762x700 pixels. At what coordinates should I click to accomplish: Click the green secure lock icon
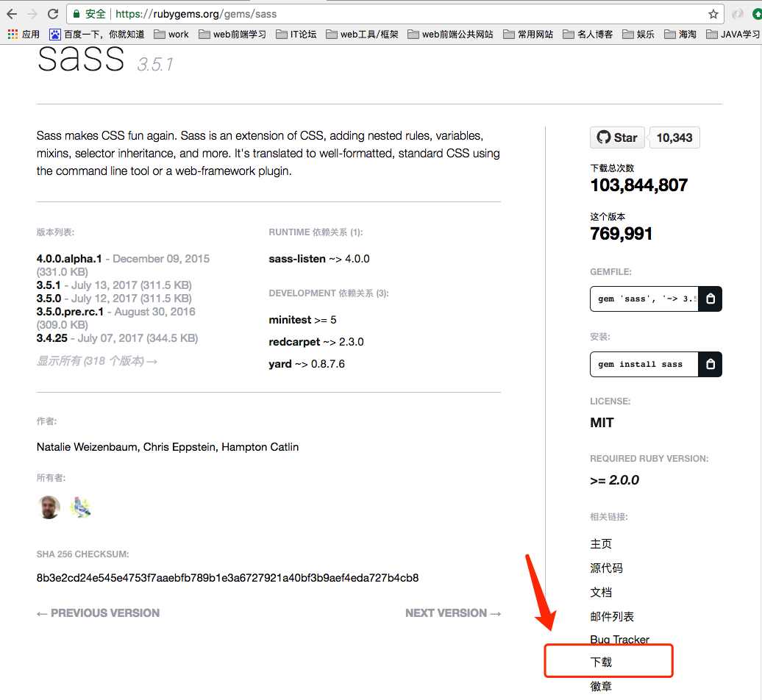(x=76, y=14)
